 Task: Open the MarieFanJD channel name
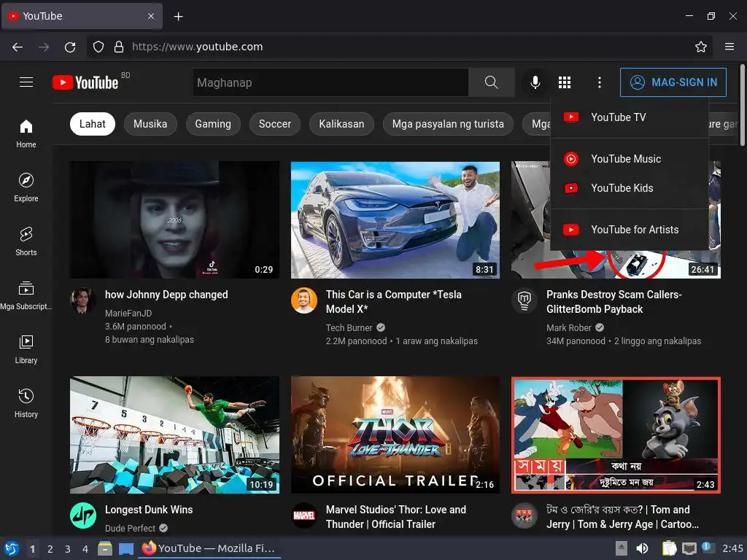point(128,314)
